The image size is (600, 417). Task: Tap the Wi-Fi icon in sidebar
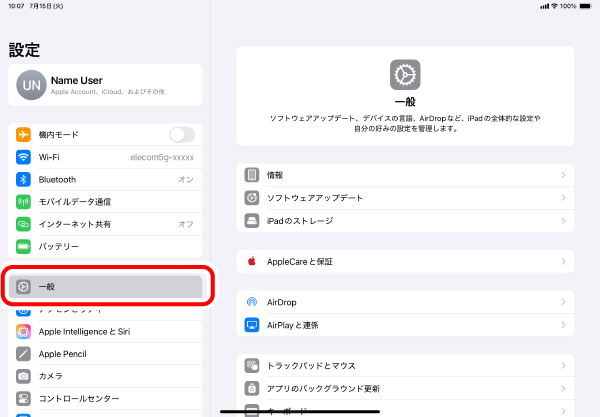pyautogui.click(x=24, y=157)
